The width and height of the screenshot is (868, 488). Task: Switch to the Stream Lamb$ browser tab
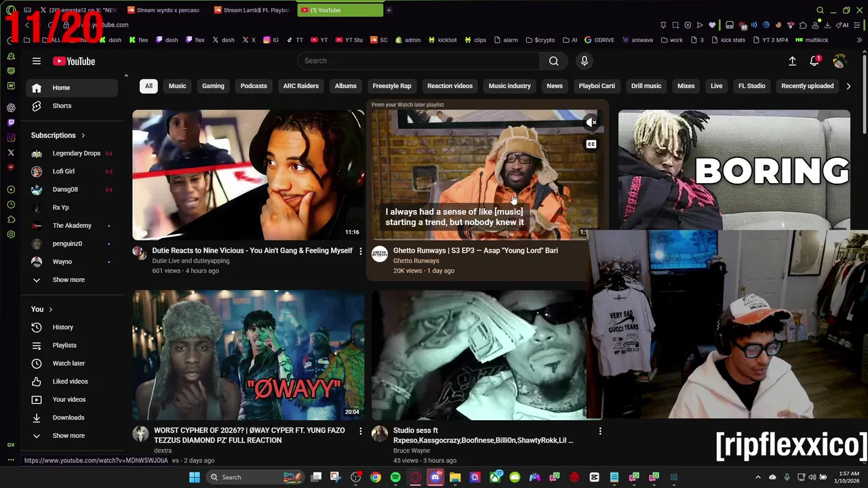[251, 10]
